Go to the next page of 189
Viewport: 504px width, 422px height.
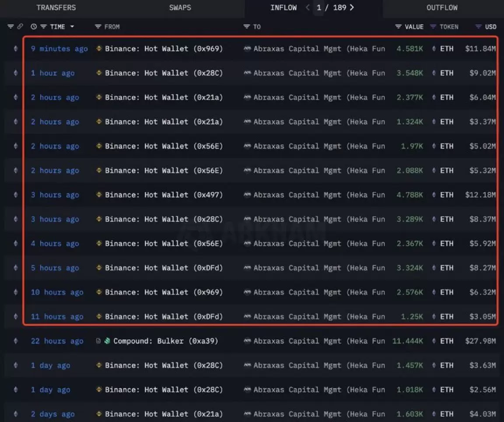click(x=352, y=7)
